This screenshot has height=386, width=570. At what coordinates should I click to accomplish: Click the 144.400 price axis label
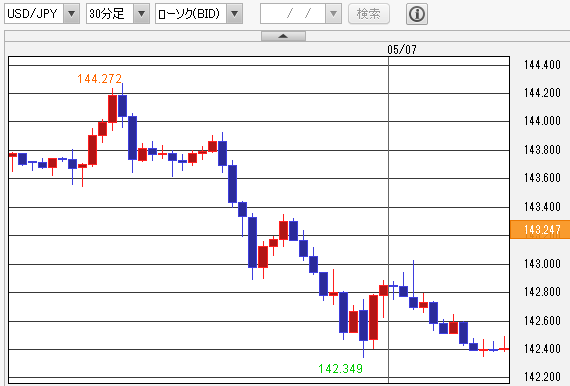coord(542,65)
